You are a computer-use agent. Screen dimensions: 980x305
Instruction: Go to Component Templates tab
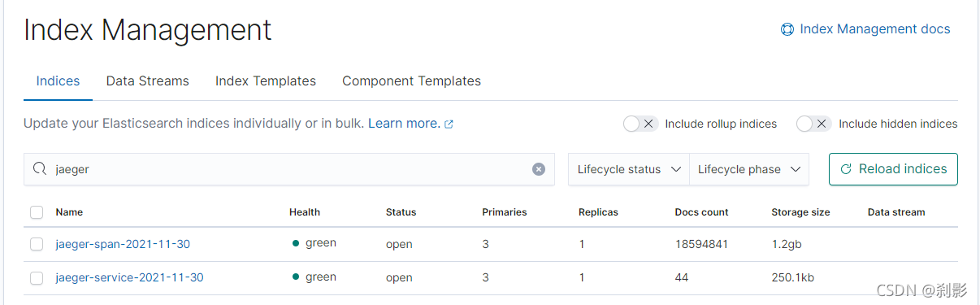pyautogui.click(x=411, y=81)
